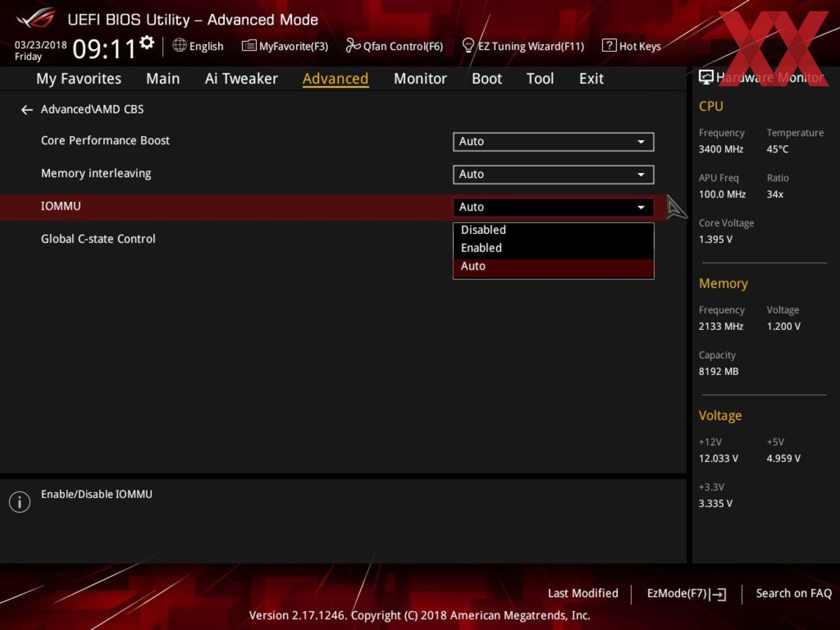
Task: Click memory frequency 2133 MHz
Action: pyautogui.click(x=721, y=327)
